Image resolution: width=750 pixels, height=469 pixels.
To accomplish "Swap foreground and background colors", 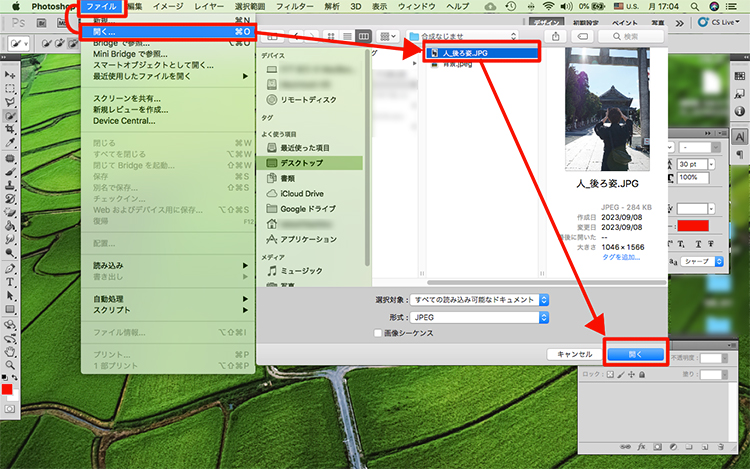I will [15, 378].
